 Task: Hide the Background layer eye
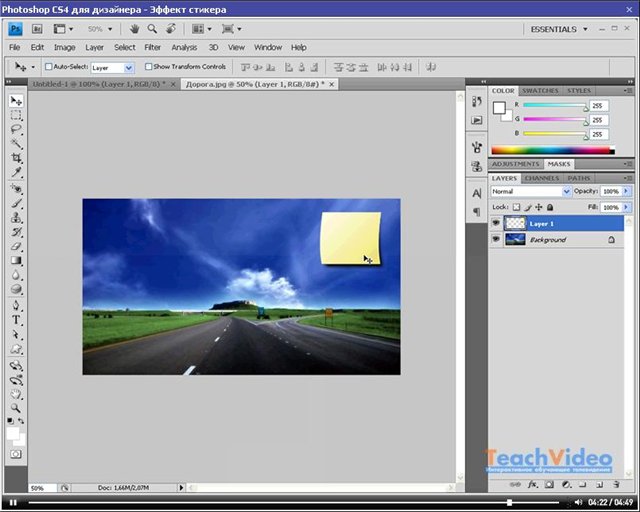[x=496, y=239]
